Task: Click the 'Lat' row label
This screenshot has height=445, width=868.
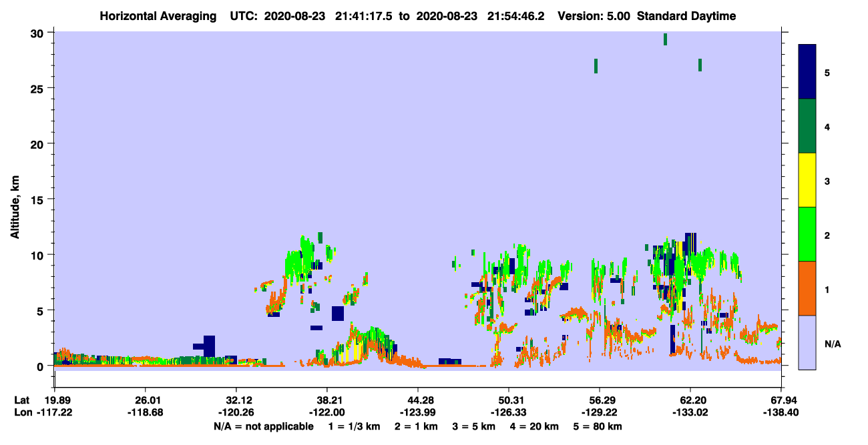Action: pyautogui.click(x=21, y=400)
